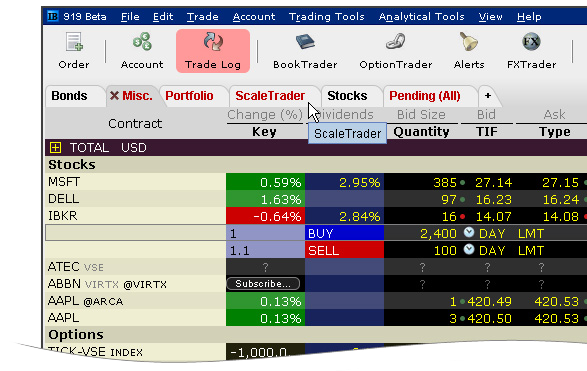Select the AAPL @ARCA contract row
The height and width of the screenshot is (371, 587).
135,301
